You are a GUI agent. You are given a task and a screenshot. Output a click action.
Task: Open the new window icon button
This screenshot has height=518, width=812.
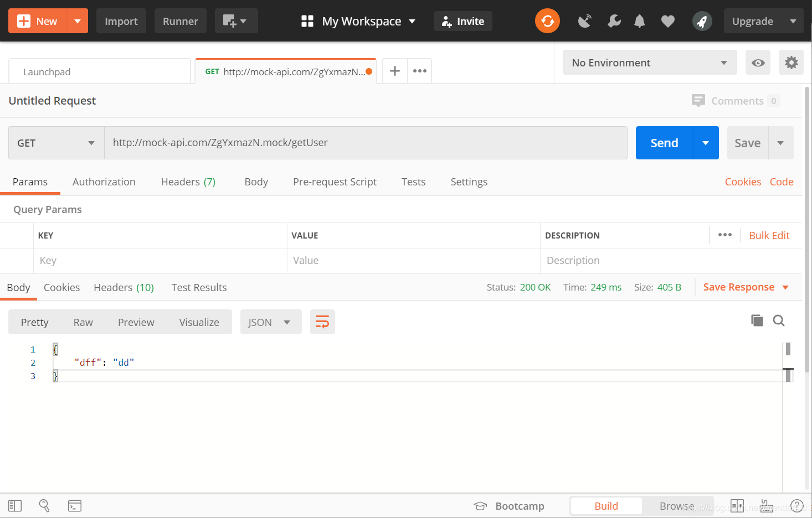[x=236, y=21]
